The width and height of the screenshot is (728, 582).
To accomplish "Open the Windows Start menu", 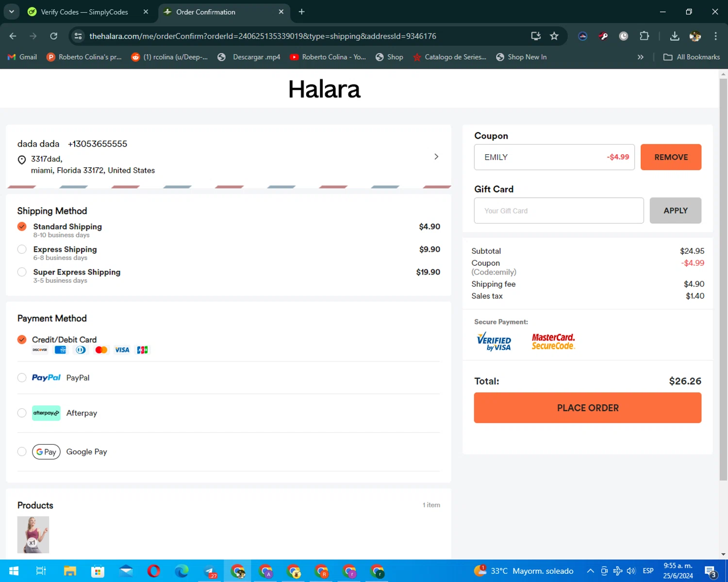I will pos(14,571).
